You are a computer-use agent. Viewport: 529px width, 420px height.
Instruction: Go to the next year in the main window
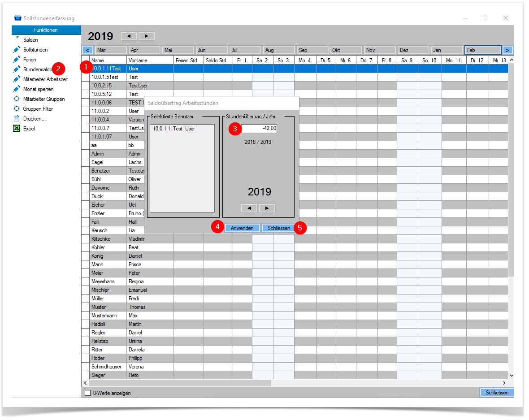(x=147, y=36)
